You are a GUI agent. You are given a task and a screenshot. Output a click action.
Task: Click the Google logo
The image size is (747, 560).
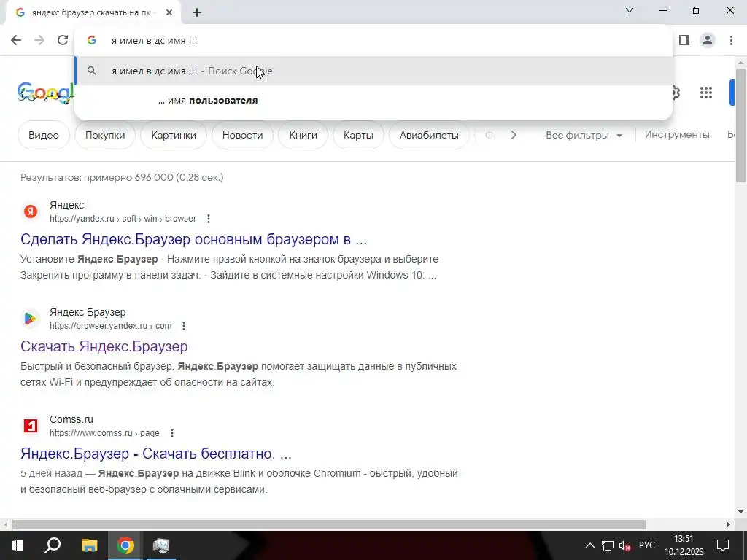point(46,93)
